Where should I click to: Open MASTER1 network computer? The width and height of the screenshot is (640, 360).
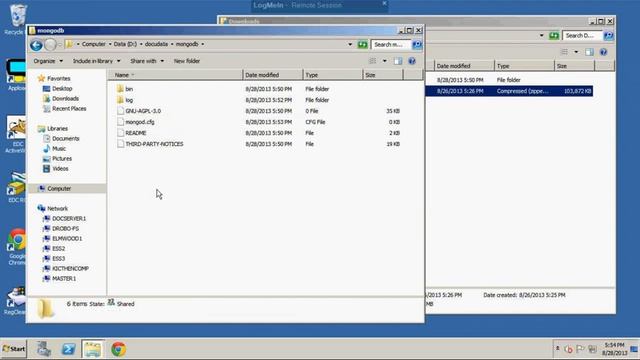click(64, 279)
